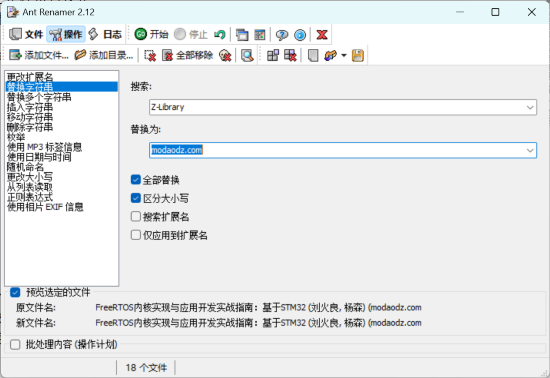The height and width of the screenshot is (378, 550).
Task: Click the magnifier preview icon
Action: point(247,55)
